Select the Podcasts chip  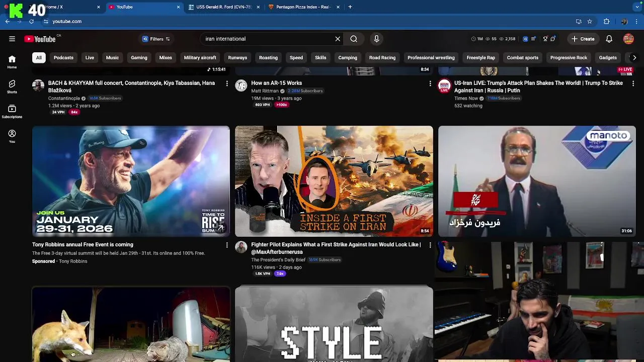(x=63, y=58)
